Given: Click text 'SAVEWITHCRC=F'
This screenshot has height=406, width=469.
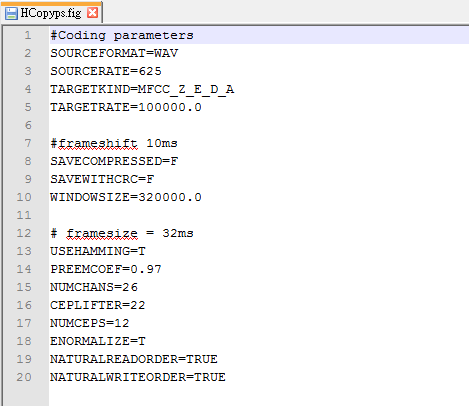Looking at the screenshot, I should (102, 179).
